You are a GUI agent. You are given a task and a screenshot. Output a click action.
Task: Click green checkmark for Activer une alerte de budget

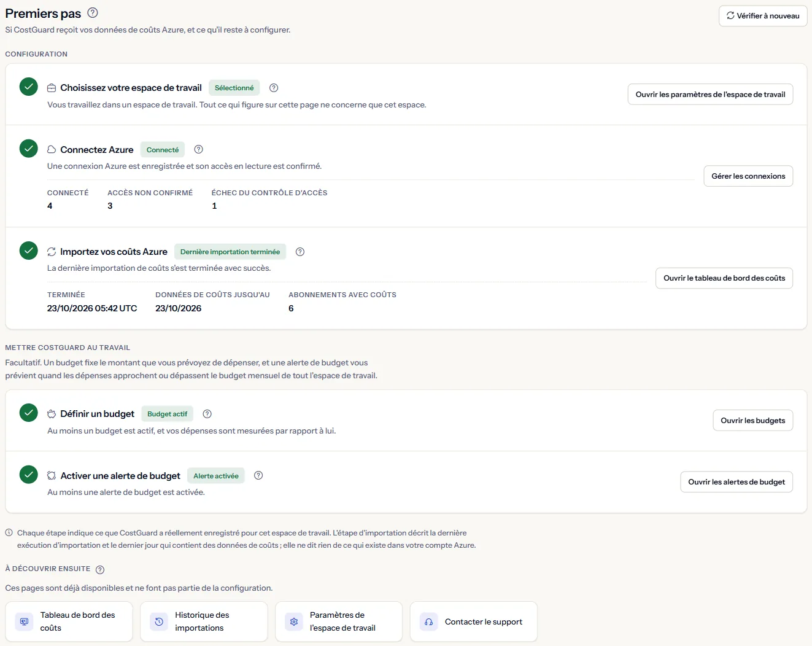point(29,474)
